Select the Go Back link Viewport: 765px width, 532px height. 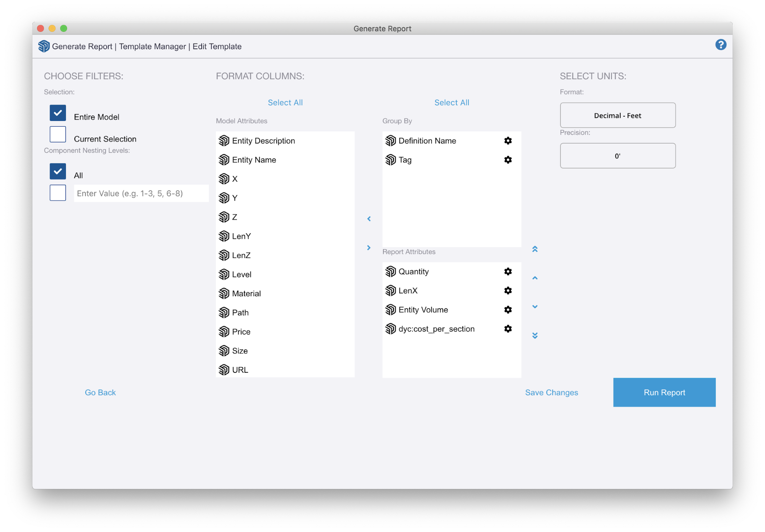[100, 392]
